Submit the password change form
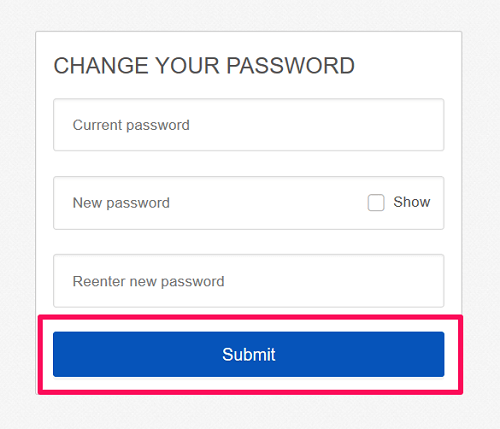Image resolution: width=500 pixels, height=429 pixels. point(249,354)
